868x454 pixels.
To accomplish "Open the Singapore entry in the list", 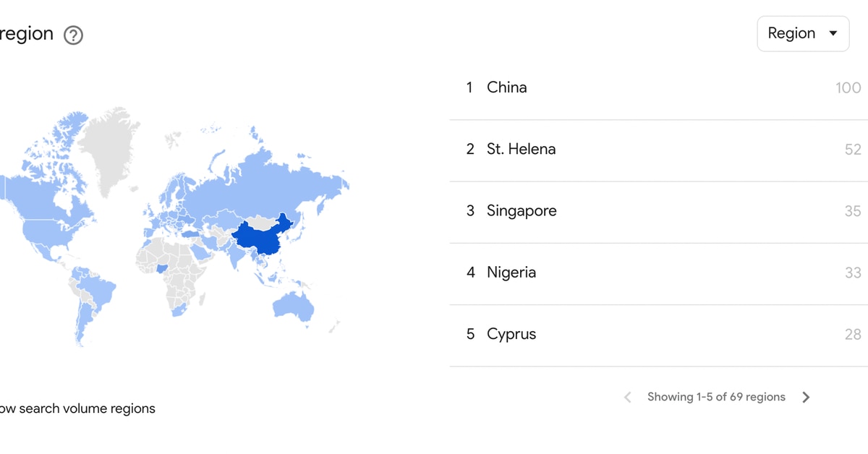I will pyautogui.click(x=522, y=211).
